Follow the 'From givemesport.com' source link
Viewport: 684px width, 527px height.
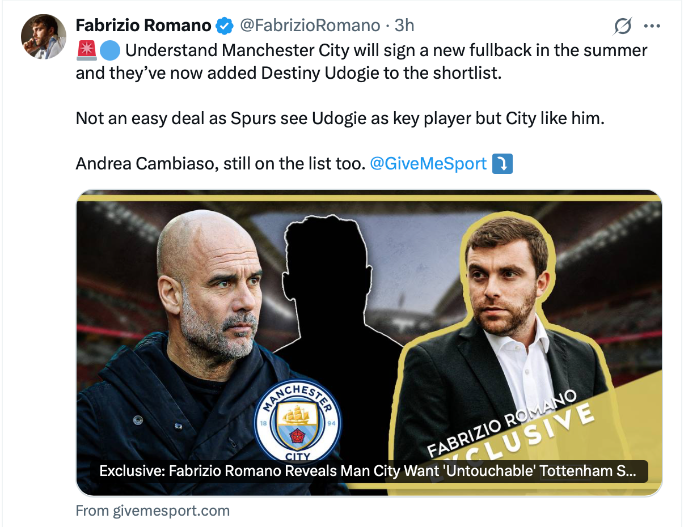tap(153, 510)
